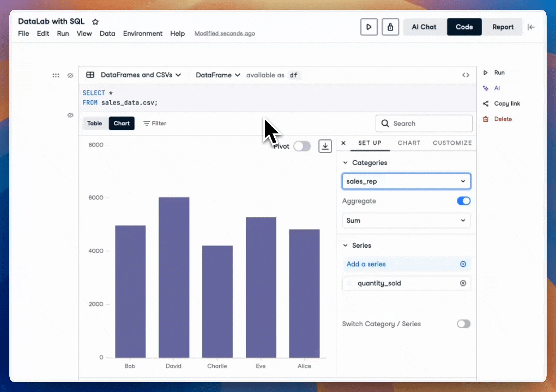Open the Help menu
The height and width of the screenshot is (392, 556).
pos(177,34)
